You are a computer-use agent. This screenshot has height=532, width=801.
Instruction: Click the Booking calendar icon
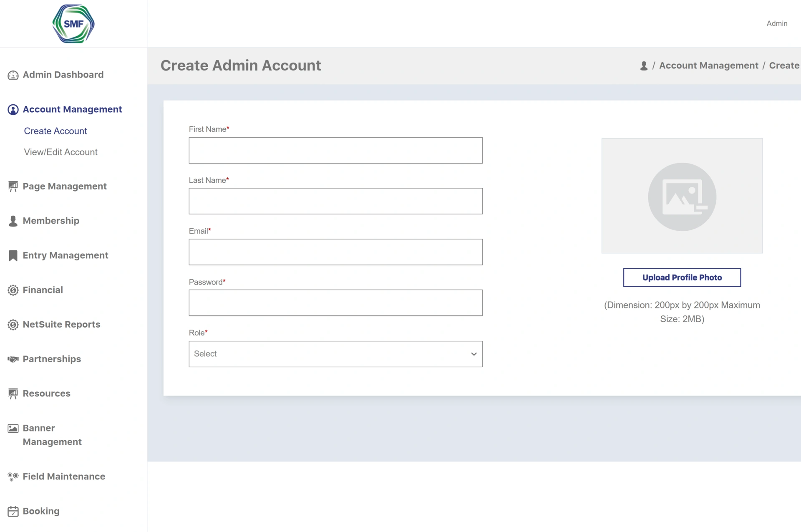pyautogui.click(x=13, y=512)
